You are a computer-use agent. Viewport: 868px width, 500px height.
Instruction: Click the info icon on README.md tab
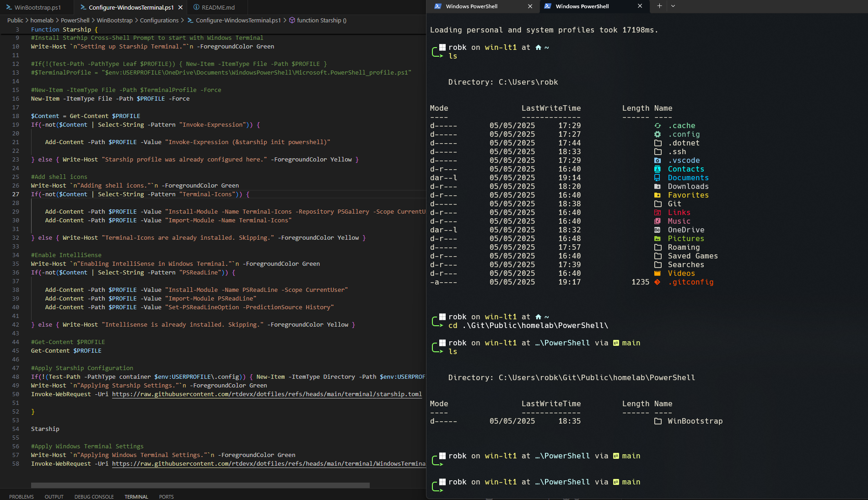(196, 7)
